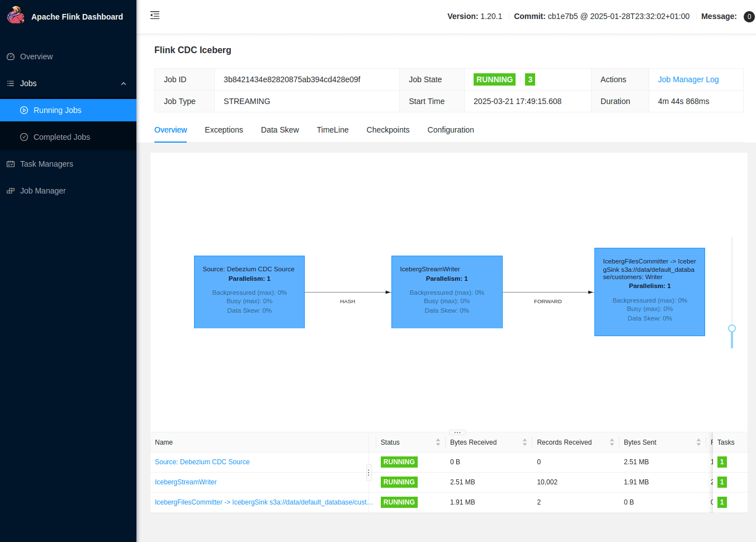Open Completed Jobs in sidebar
Viewport: 756px width, 542px height.
click(x=68, y=137)
